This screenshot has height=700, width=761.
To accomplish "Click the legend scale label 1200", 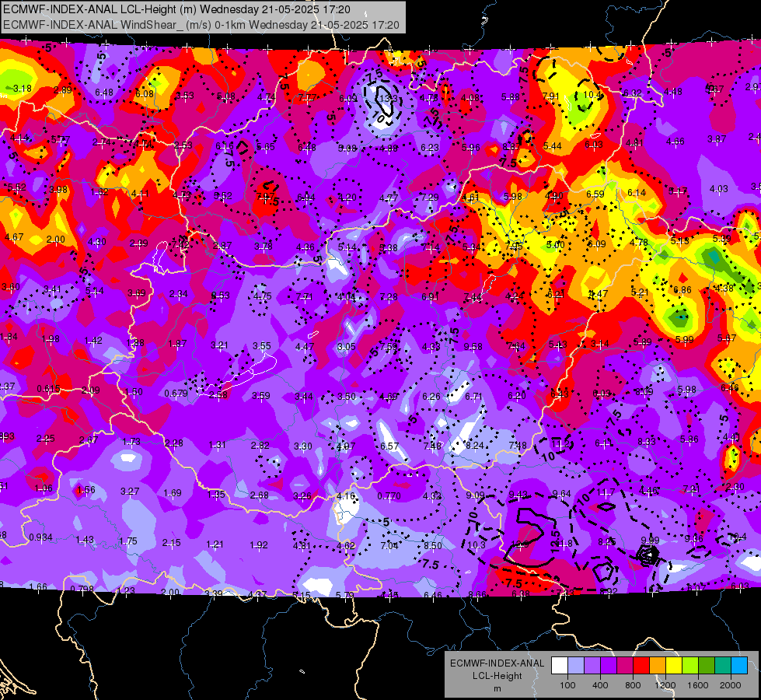I will click(x=665, y=685).
